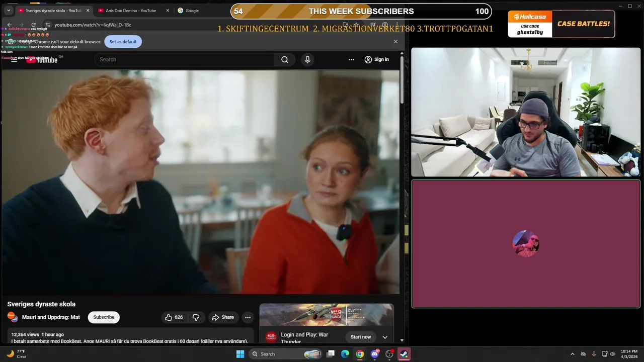Share the video via Share button
The height and width of the screenshot is (362, 644).
point(223,317)
